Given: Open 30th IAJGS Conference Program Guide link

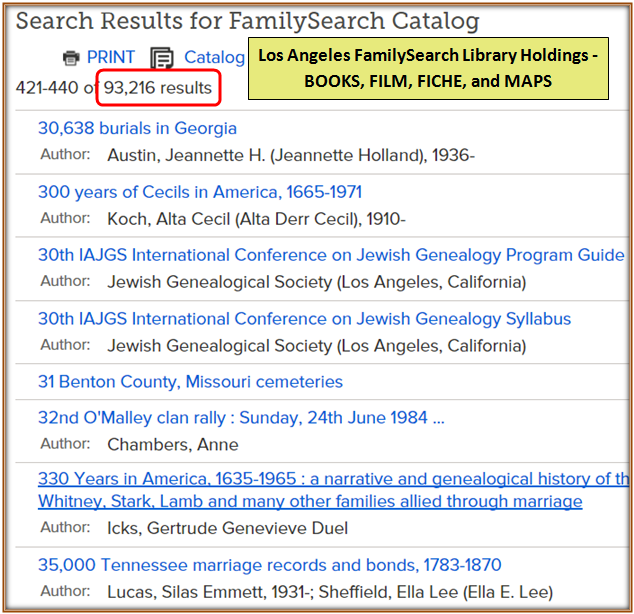Looking at the screenshot, I should pyautogui.click(x=330, y=255).
